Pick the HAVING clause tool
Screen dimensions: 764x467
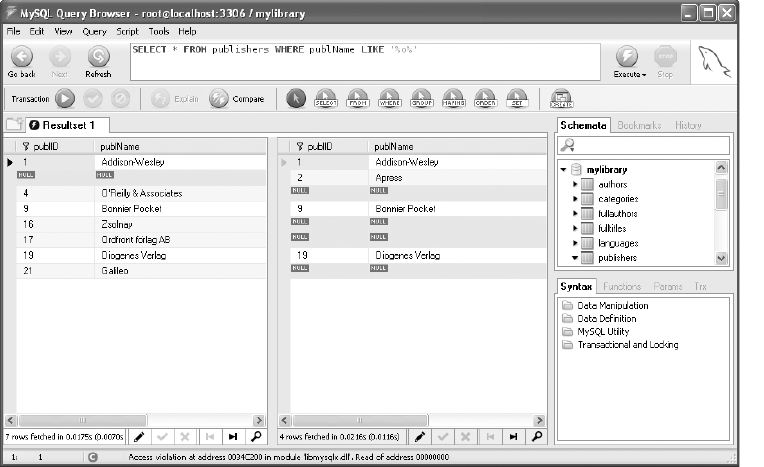click(x=453, y=98)
